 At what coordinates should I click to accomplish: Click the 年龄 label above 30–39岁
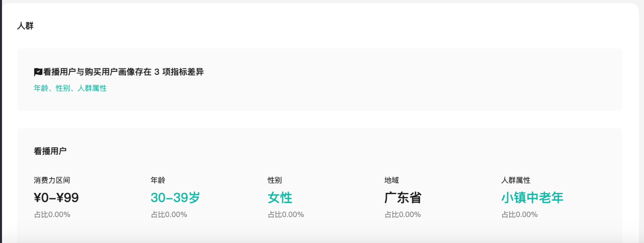(x=158, y=180)
